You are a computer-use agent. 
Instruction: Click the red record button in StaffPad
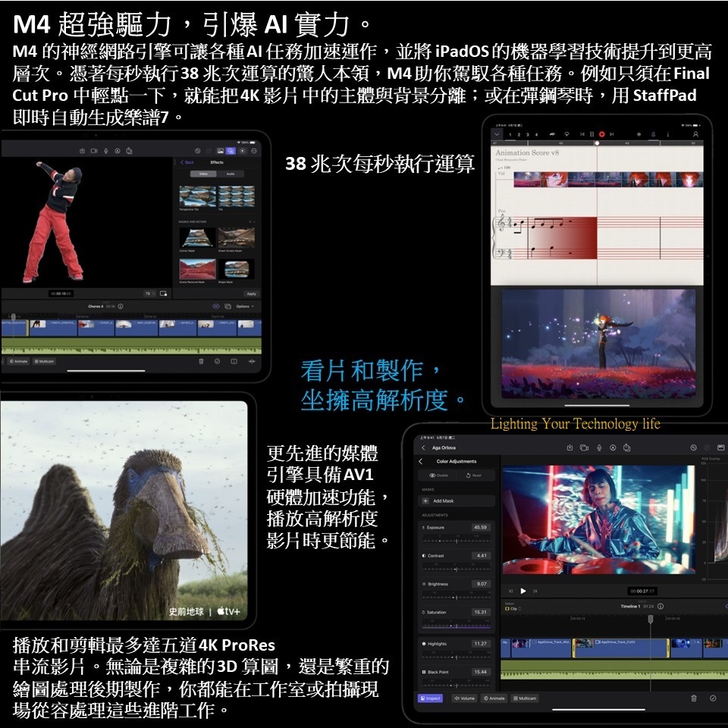pos(601,134)
